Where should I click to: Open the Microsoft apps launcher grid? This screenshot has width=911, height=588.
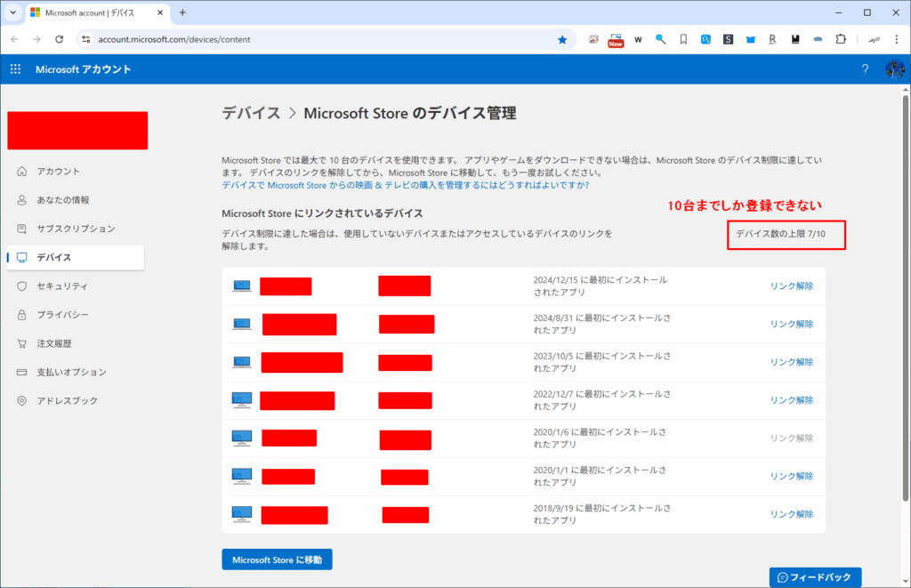click(15, 69)
